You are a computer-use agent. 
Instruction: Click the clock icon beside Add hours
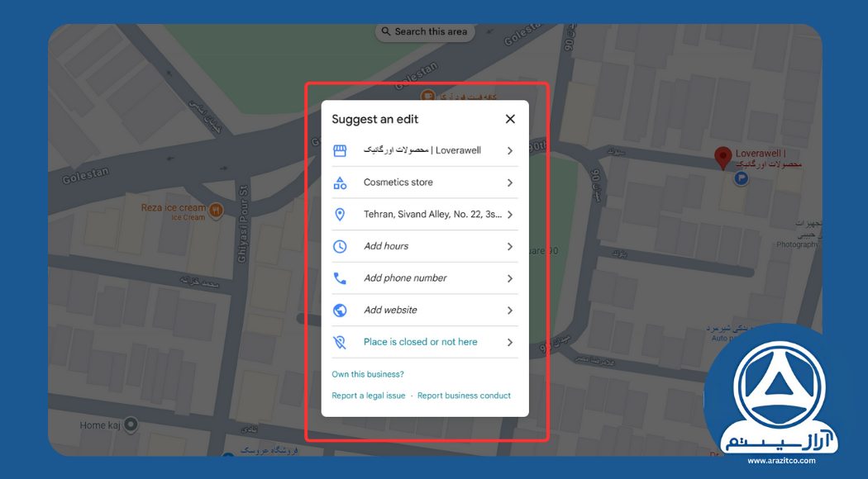(x=340, y=246)
